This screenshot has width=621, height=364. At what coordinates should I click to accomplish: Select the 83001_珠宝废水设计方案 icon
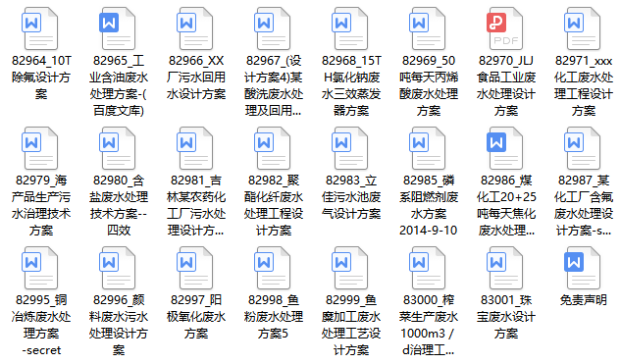pyautogui.click(x=505, y=268)
